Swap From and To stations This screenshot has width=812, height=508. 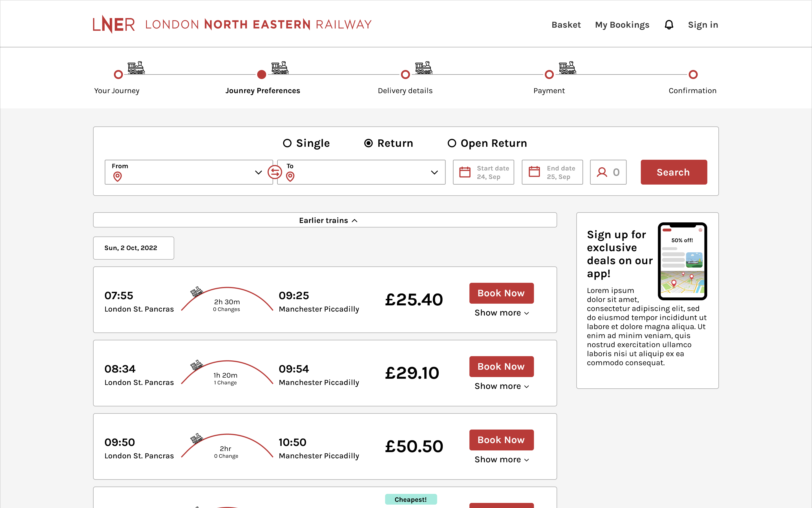274,172
